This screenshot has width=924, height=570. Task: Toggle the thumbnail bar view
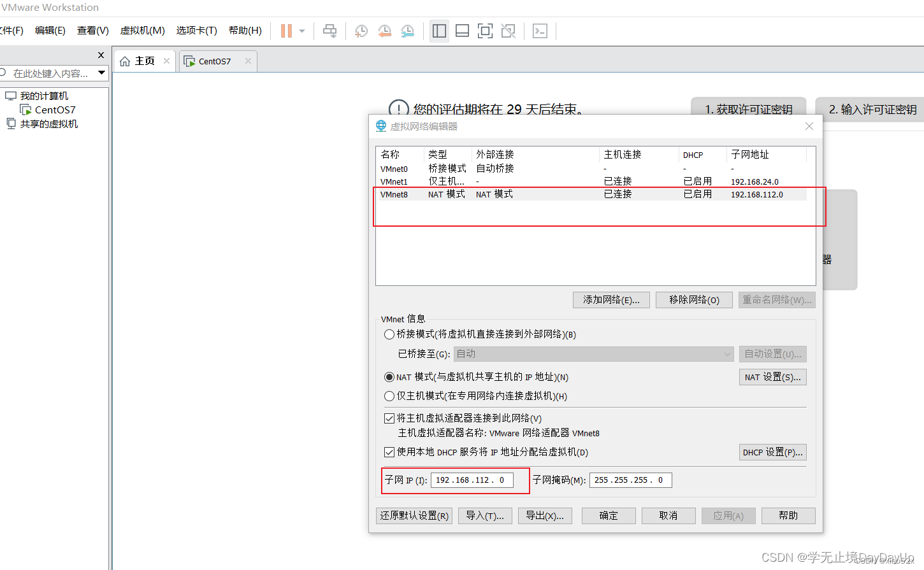pos(462,30)
